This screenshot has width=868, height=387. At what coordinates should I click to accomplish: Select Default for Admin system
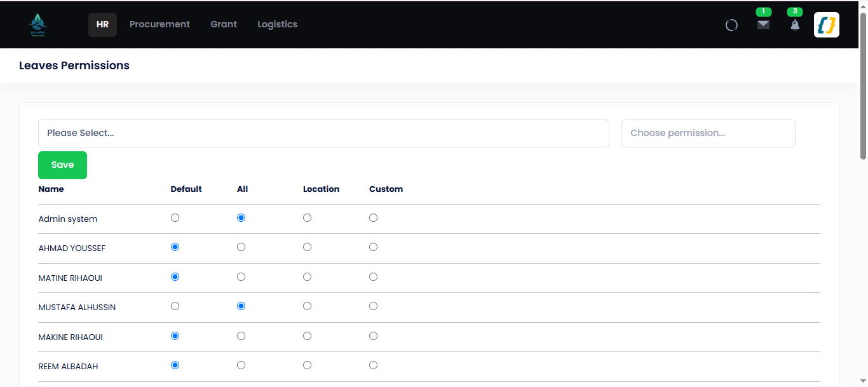point(175,218)
